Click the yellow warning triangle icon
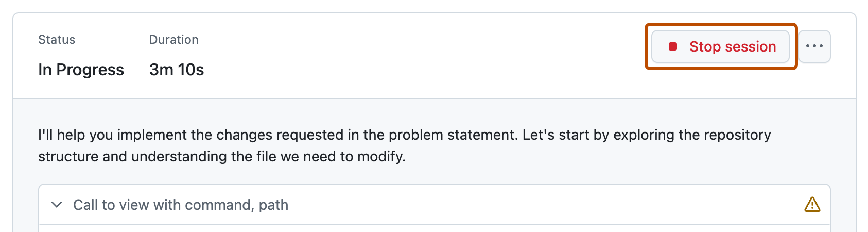This screenshot has width=868, height=232. 812,205
